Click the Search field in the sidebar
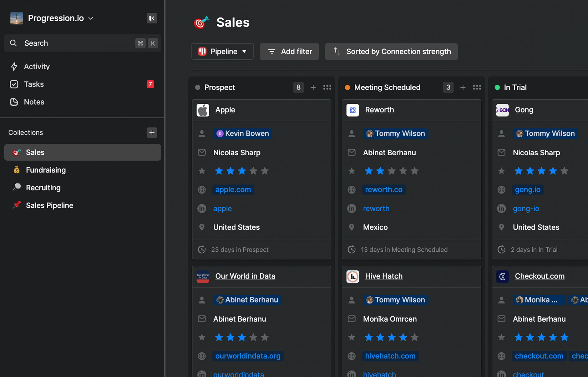 coord(83,43)
